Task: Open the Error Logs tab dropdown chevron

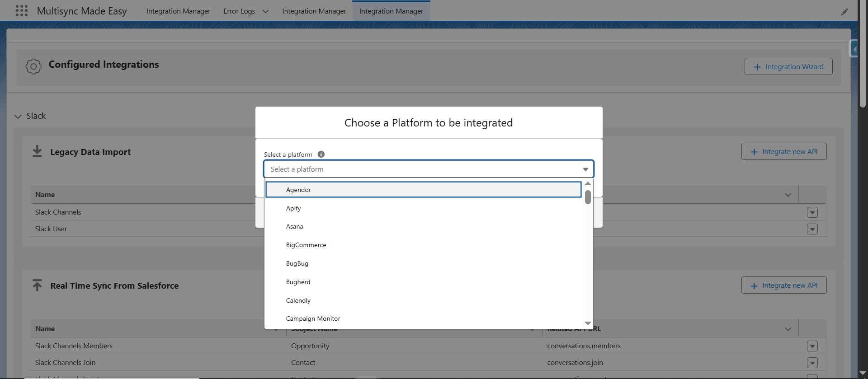Action: point(265,11)
